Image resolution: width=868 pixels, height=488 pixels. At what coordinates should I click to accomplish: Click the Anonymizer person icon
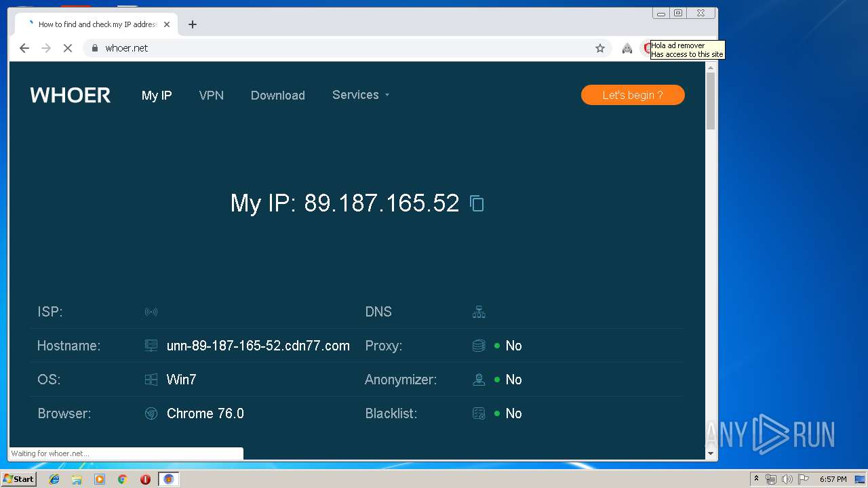(479, 380)
